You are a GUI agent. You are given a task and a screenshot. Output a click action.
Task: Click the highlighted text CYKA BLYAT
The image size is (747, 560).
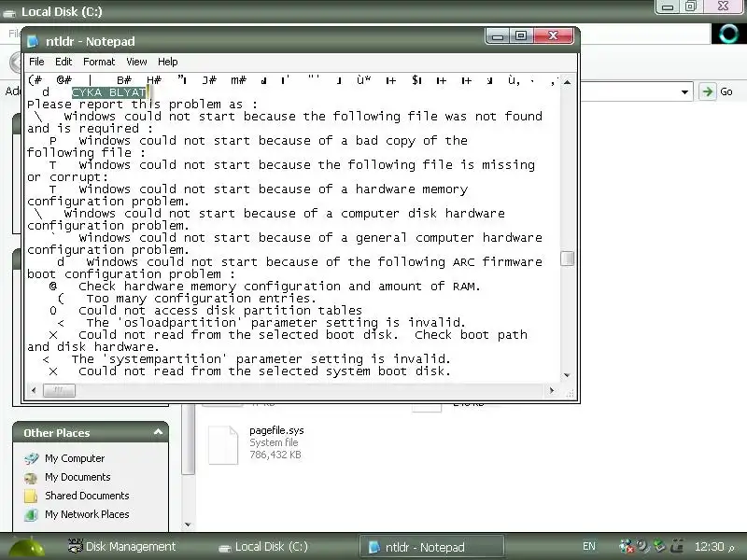(x=109, y=92)
